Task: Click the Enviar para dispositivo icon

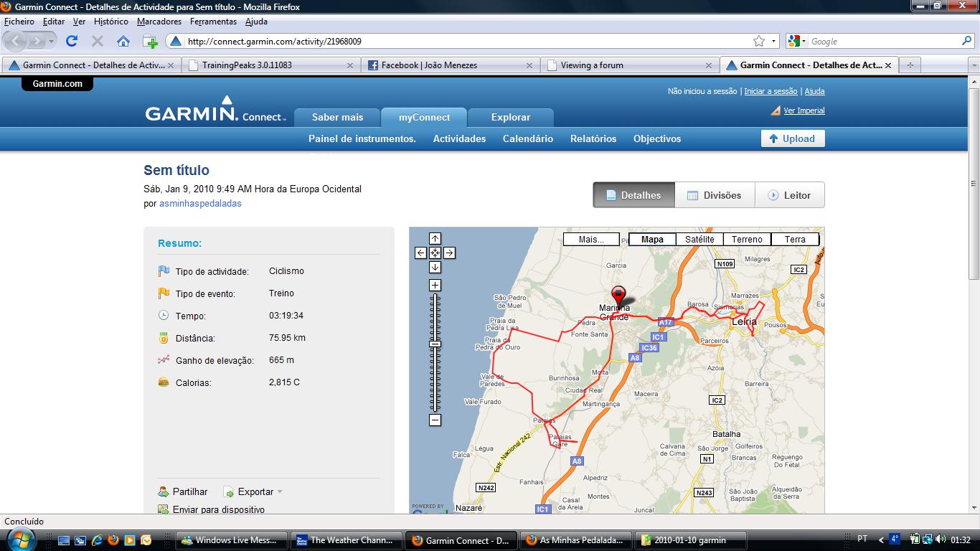Action: [164, 510]
